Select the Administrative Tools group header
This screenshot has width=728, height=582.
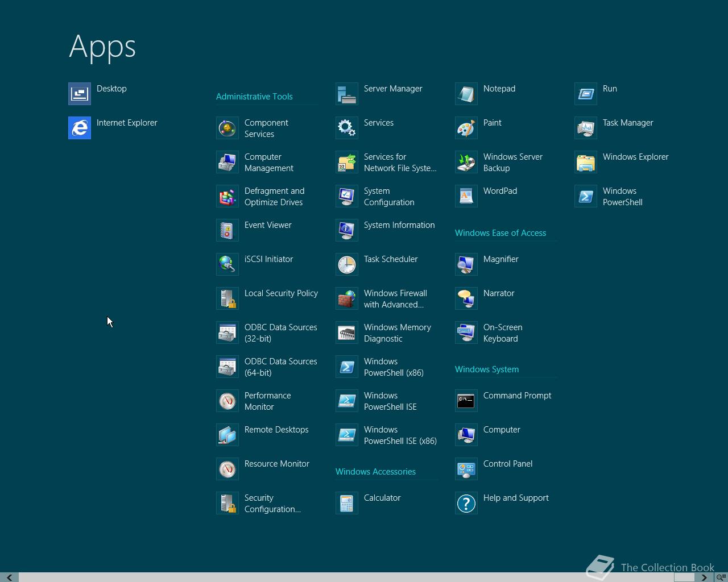[x=254, y=97]
